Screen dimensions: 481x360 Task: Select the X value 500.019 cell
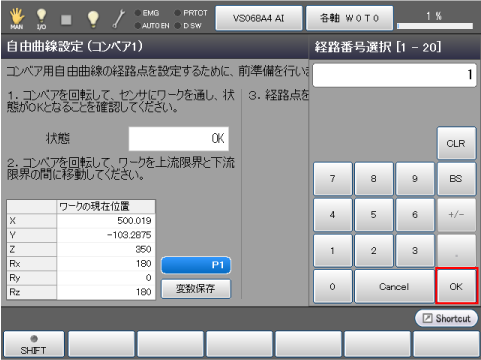pos(106,221)
